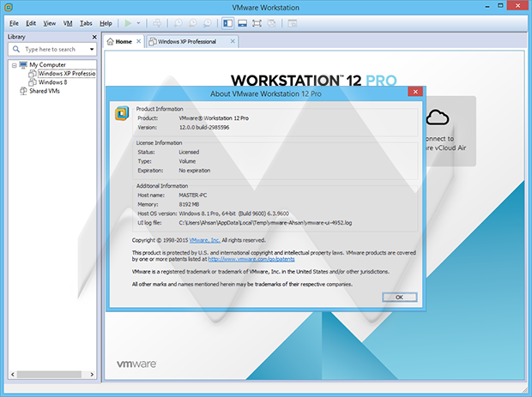The width and height of the screenshot is (532, 397).
Task: Open the Help menu
Action: [106, 23]
